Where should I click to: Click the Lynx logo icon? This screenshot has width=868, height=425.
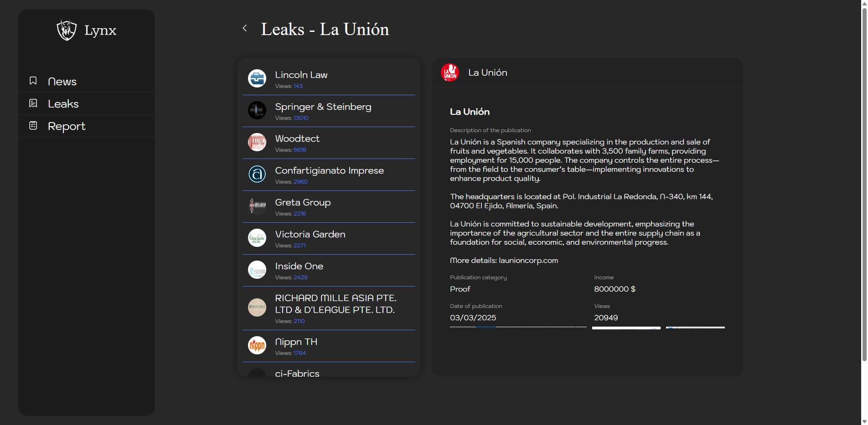tap(67, 30)
